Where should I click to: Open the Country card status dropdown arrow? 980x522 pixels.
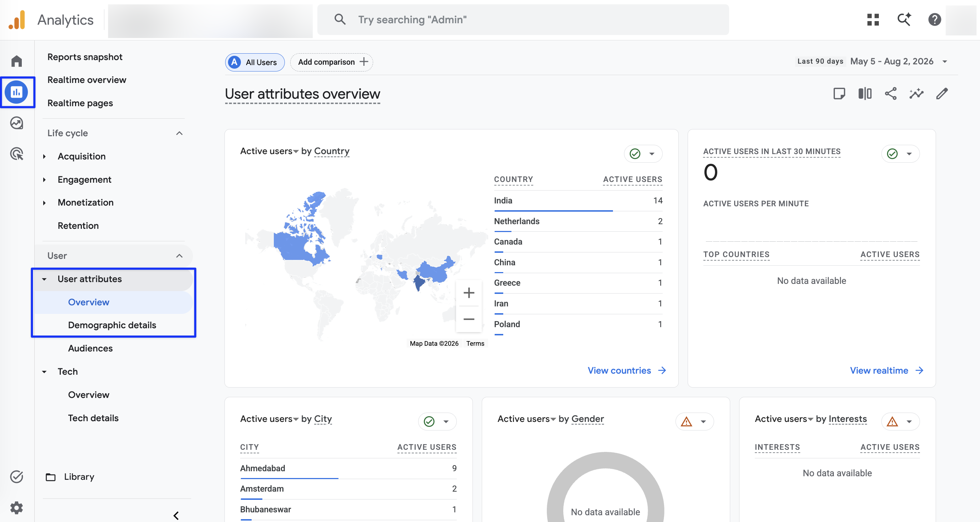click(x=652, y=154)
